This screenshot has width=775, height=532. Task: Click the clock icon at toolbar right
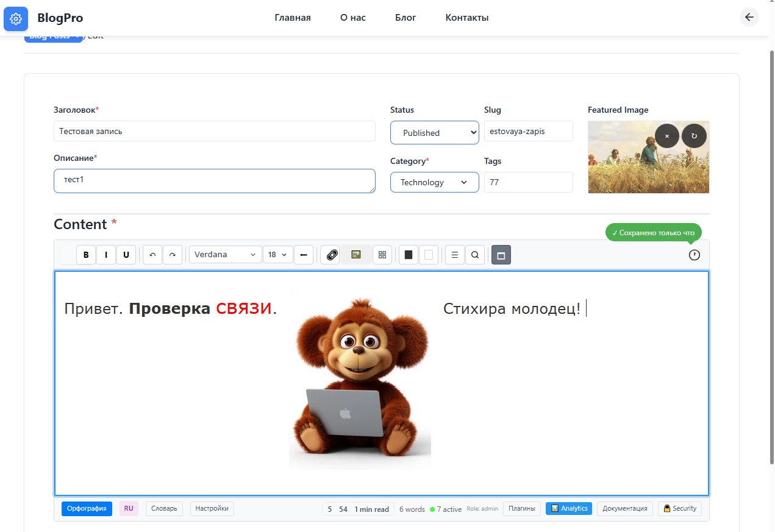click(x=695, y=255)
